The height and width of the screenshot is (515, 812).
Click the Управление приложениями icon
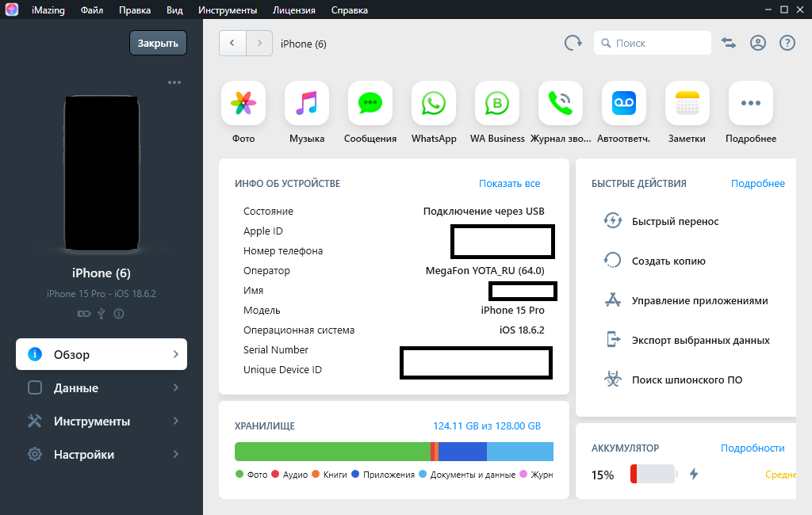tap(613, 300)
